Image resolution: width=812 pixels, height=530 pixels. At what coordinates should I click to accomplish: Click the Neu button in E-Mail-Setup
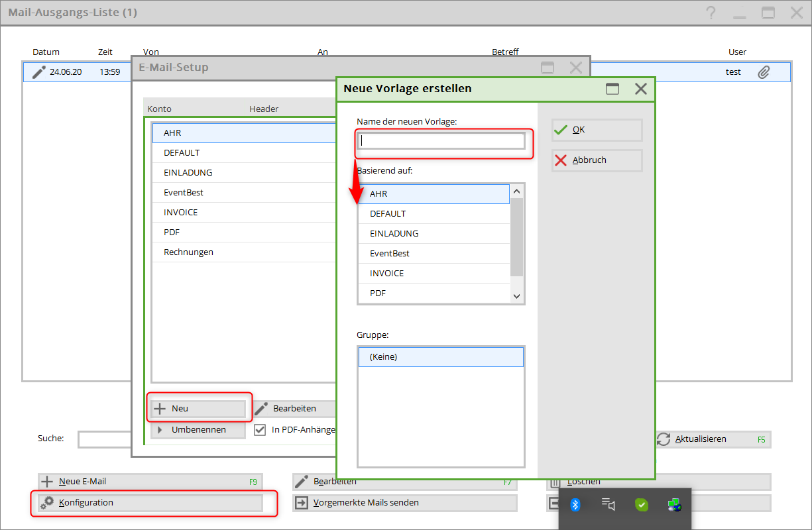[x=198, y=408]
